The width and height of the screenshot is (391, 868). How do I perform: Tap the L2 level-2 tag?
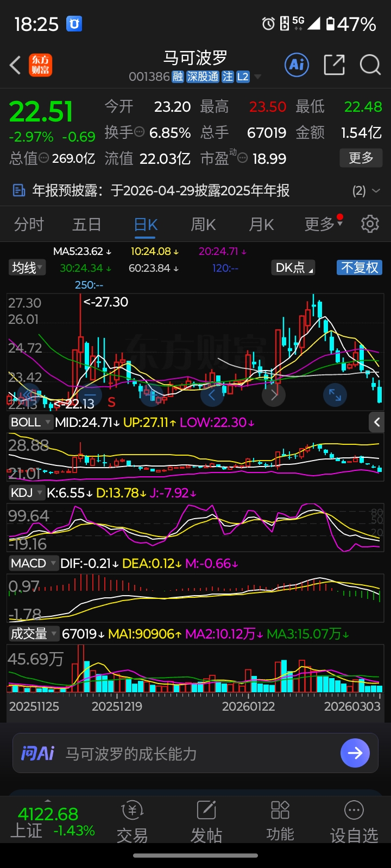(243, 77)
